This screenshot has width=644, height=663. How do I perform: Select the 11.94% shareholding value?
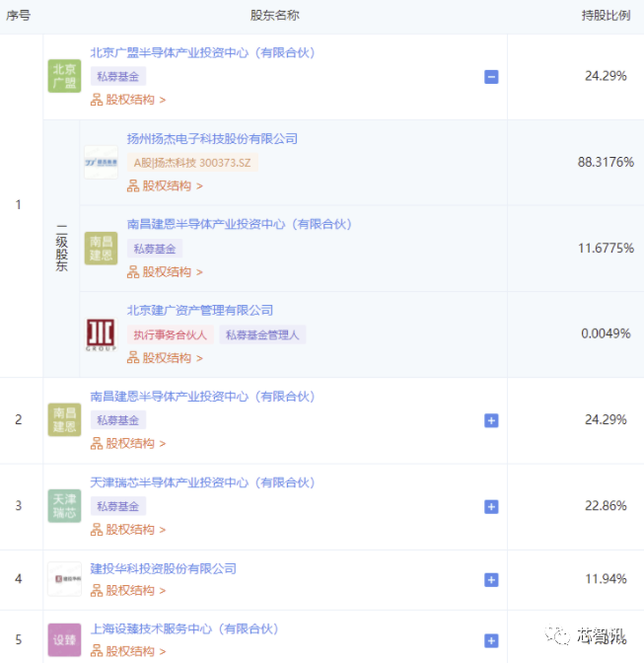(x=606, y=579)
